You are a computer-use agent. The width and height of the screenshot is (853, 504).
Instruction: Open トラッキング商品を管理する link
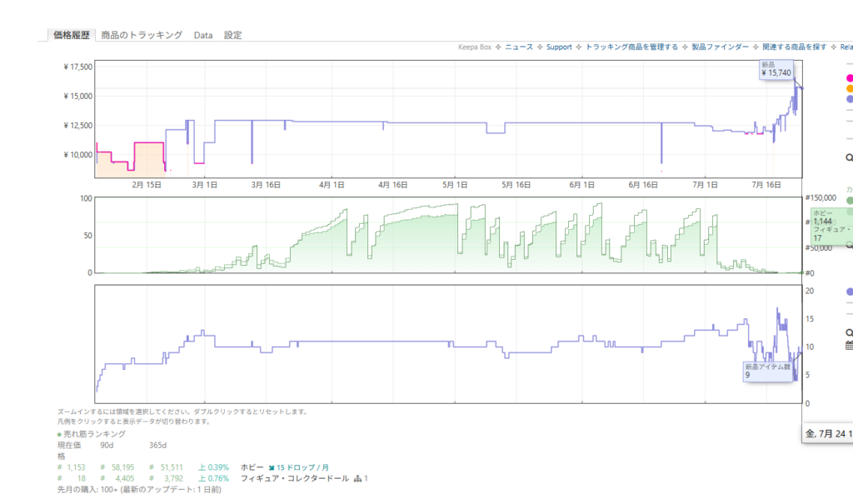(631, 47)
